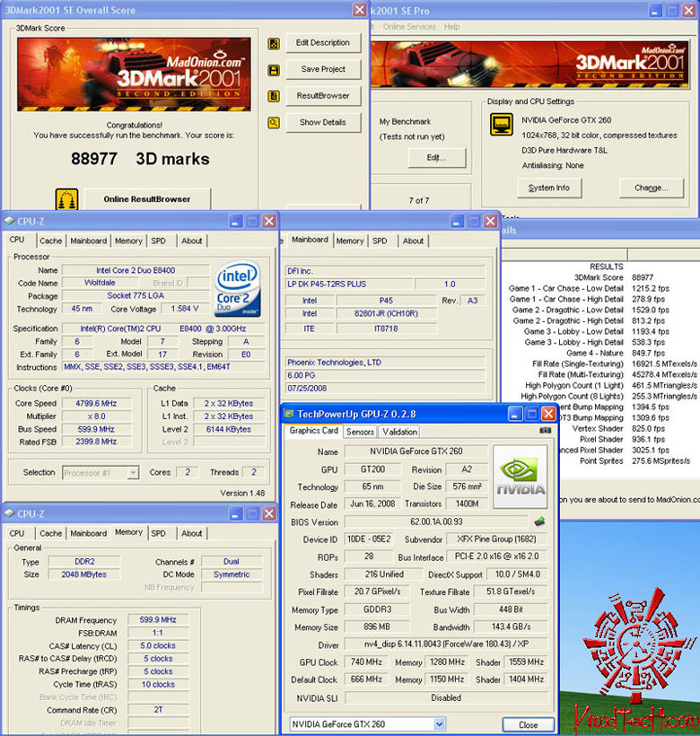Switch to SPD tab in upper CPU-Z
Screen dimensions: 700x736
[159, 241]
